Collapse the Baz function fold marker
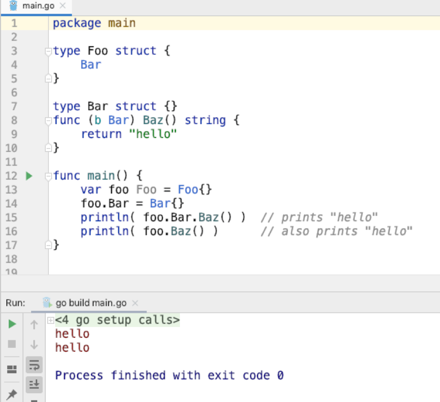This screenshot has width=440, height=402. point(48,121)
